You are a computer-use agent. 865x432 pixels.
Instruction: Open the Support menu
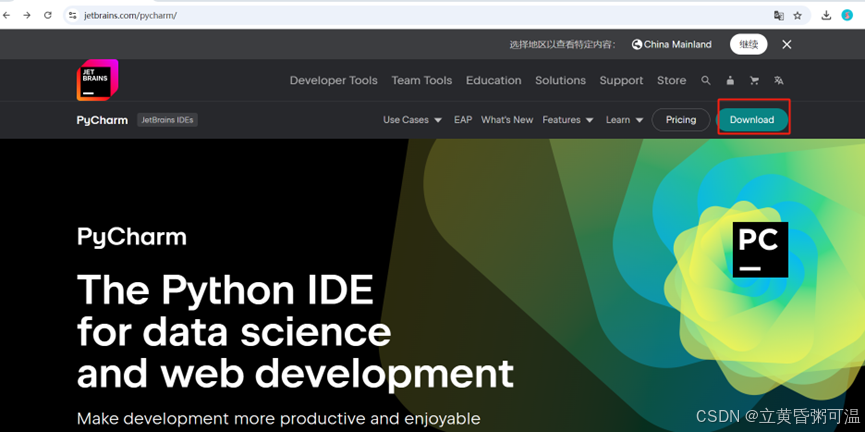pos(621,81)
